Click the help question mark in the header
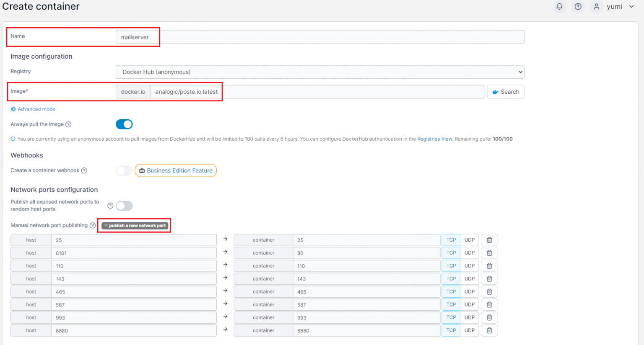Viewport: 644px width, 345px height. tap(578, 6)
